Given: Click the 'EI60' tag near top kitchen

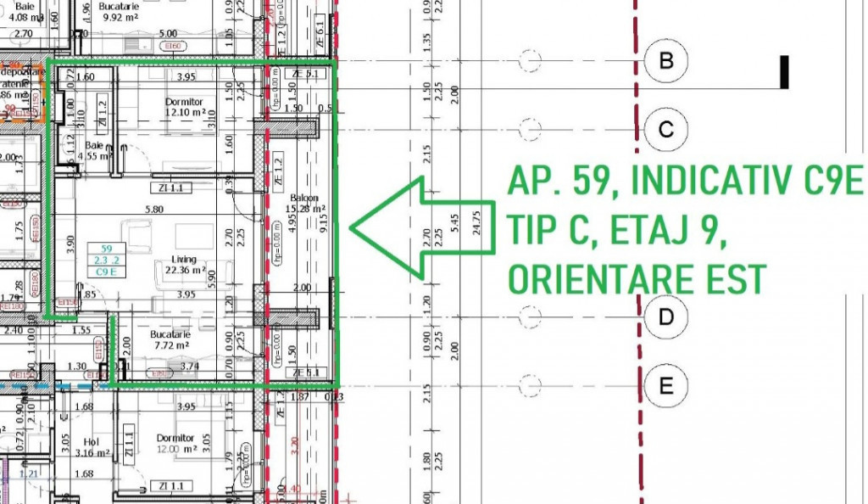Looking at the screenshot, I should click(173, 47).
